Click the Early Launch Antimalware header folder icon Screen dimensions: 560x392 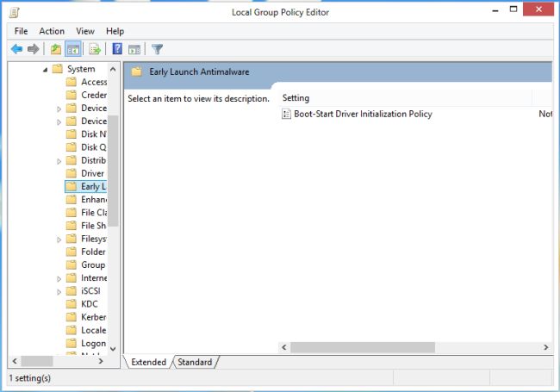(x=136, y=72)
